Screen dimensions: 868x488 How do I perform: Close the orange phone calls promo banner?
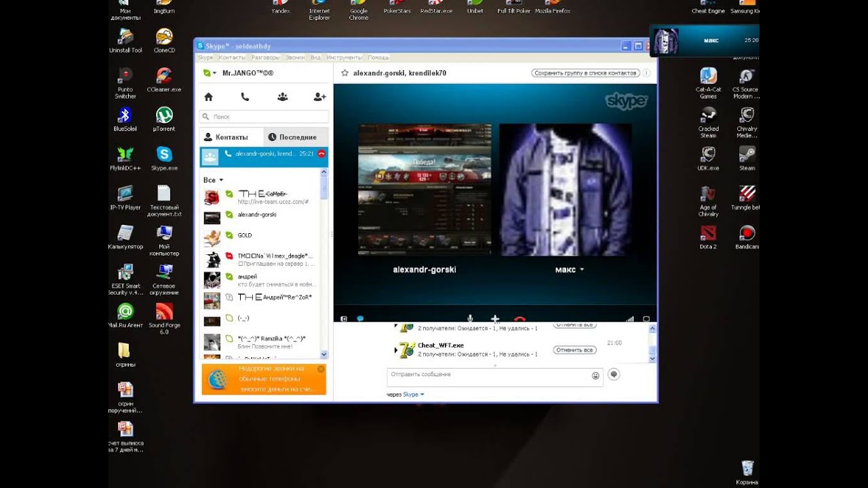(x=321, y=369)
